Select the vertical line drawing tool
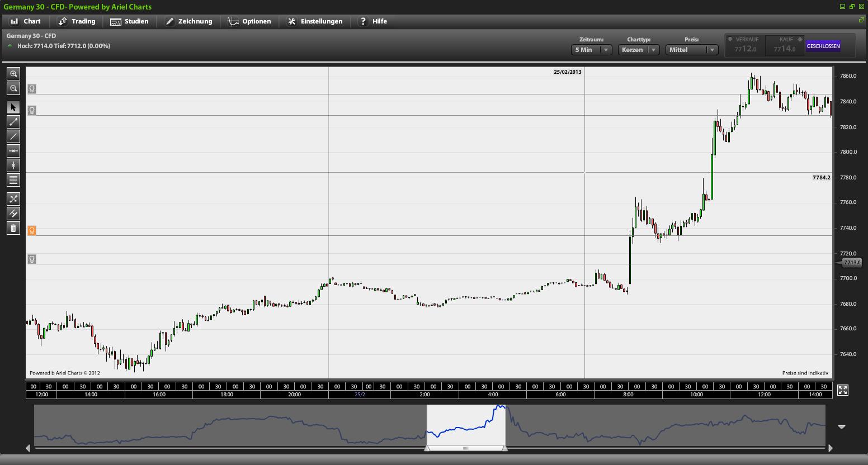Image resolution: width=868 pixels, height=465 pixels. pyautogui.click(x=13, y=165)
